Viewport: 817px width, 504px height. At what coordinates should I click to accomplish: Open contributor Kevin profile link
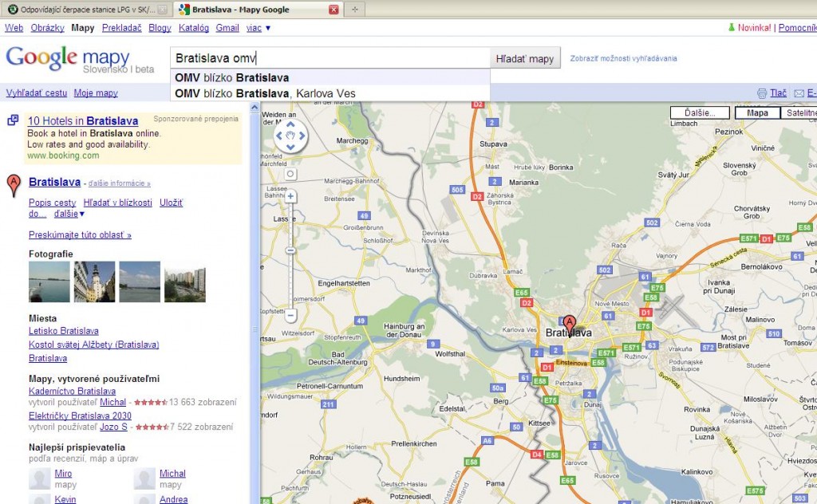click(x=65, y=498)
